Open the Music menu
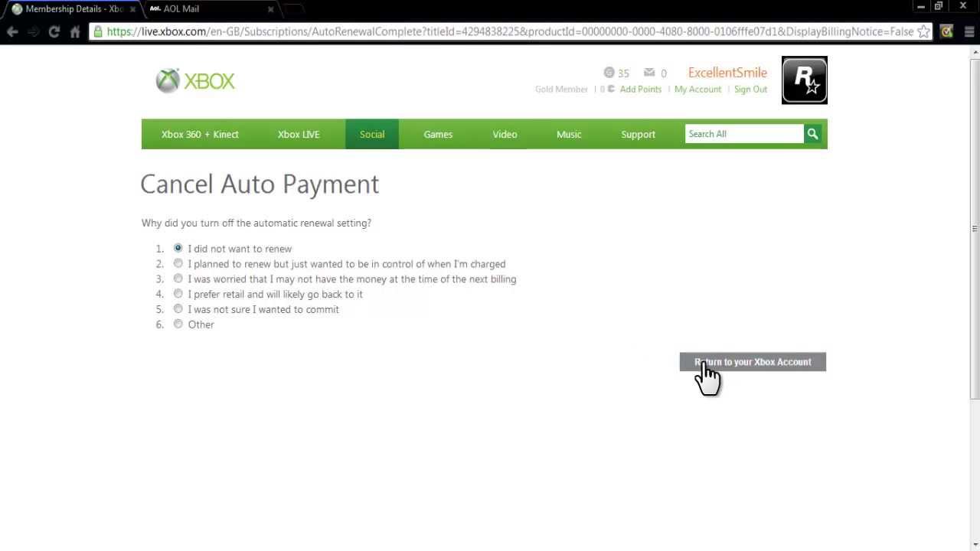Viewport: 980px width, 551px height. [569, 134]
